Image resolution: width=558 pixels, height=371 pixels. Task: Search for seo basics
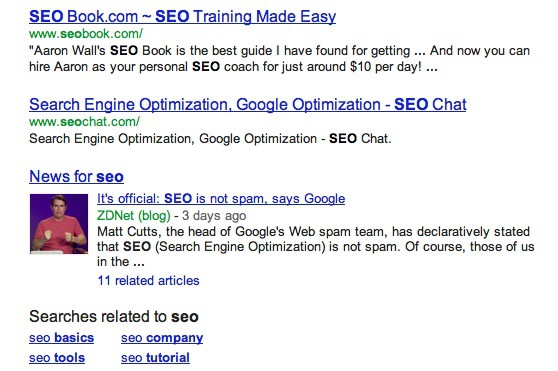62,338
